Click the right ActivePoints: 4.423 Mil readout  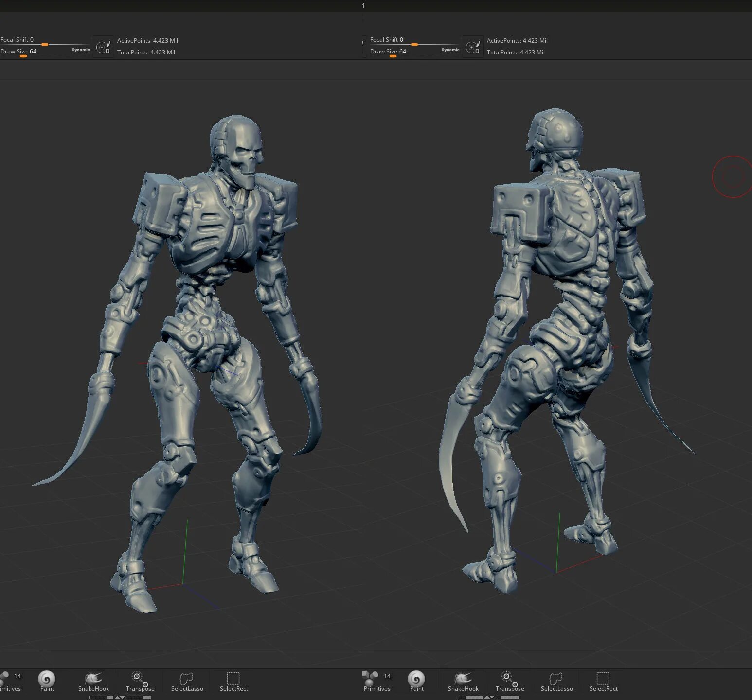(517, 41)
